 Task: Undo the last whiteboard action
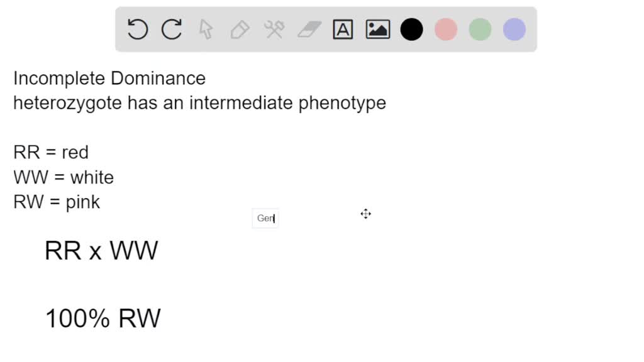click(x=138, y=29)
